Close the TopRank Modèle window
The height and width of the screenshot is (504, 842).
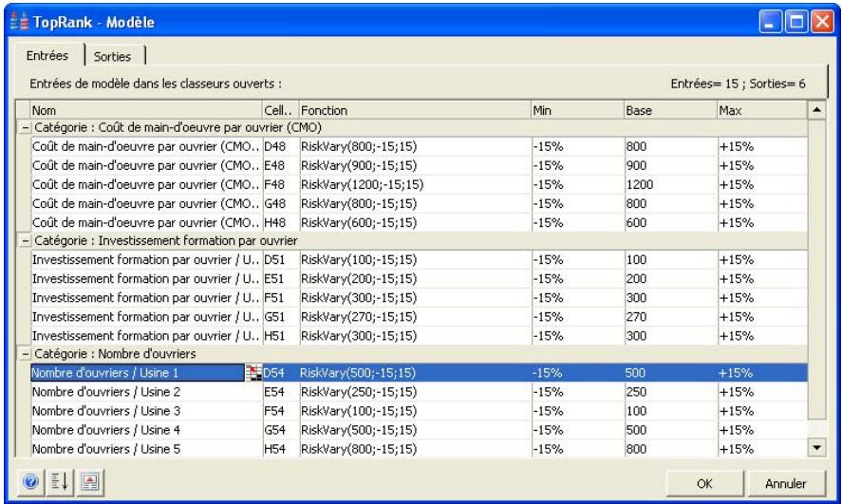[822, 22]
